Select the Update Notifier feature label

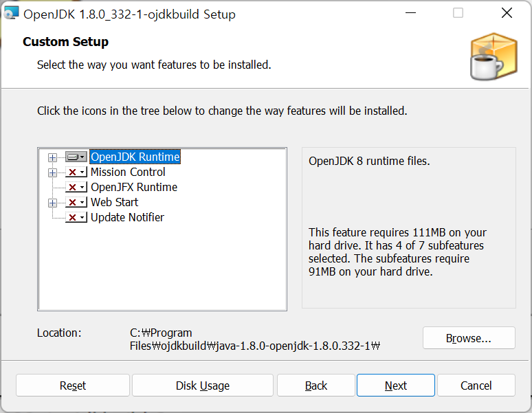pyautogui.click(x=127, y=217)
